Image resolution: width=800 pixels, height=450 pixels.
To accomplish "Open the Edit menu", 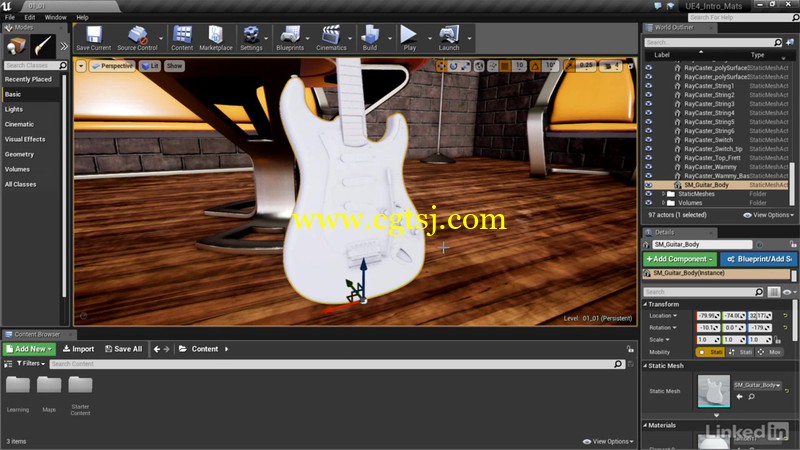I will click(30, 17).
